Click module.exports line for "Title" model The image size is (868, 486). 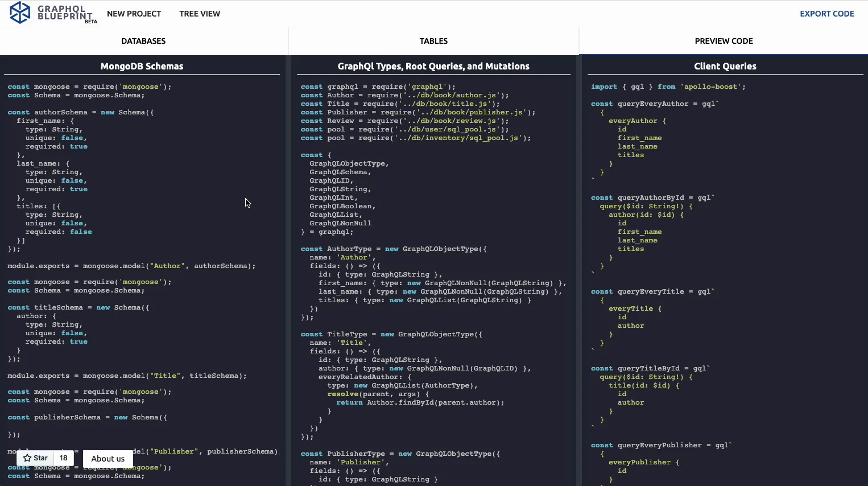(x=127, y=376)
